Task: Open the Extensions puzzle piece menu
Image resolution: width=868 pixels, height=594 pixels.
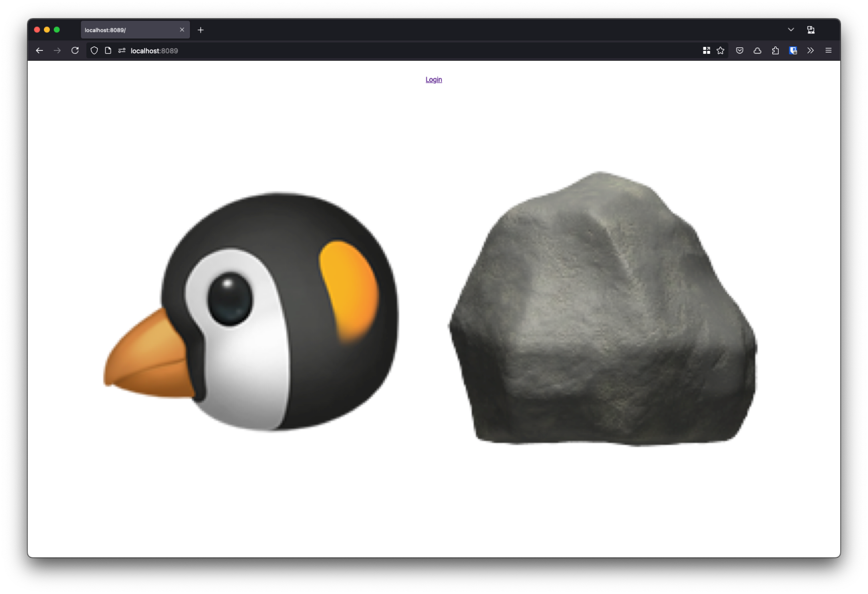Action: (x=775, y=50)
